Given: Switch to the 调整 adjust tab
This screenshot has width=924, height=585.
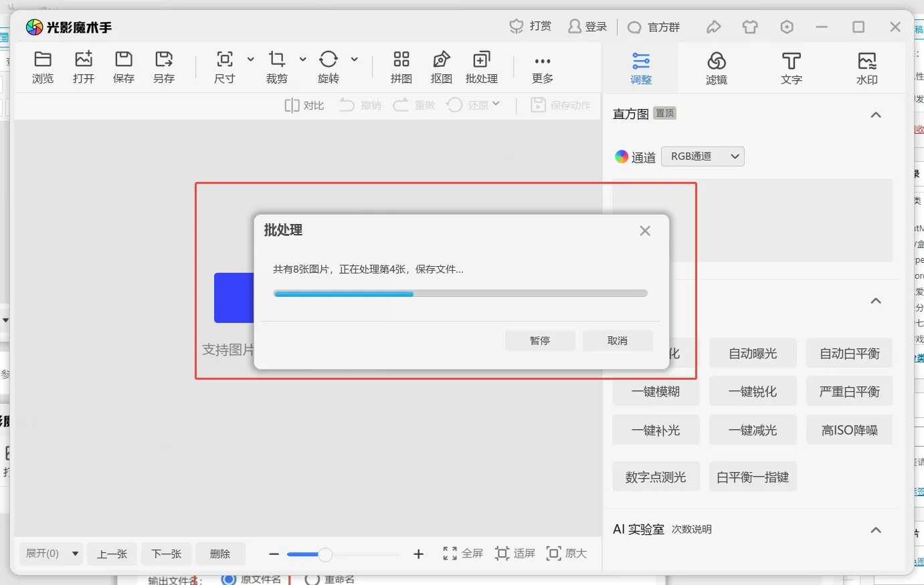Looking at the screenshot, I should click(641, 68).
